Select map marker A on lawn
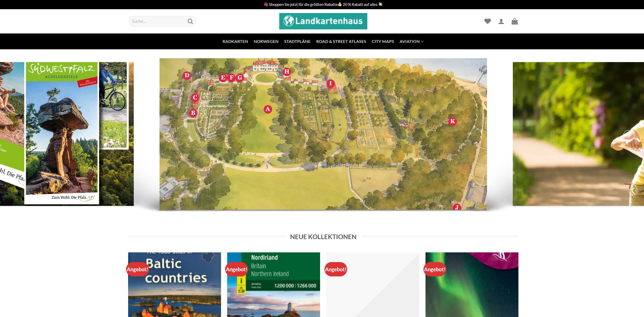The image size is (644, 317). pos(268,109)
